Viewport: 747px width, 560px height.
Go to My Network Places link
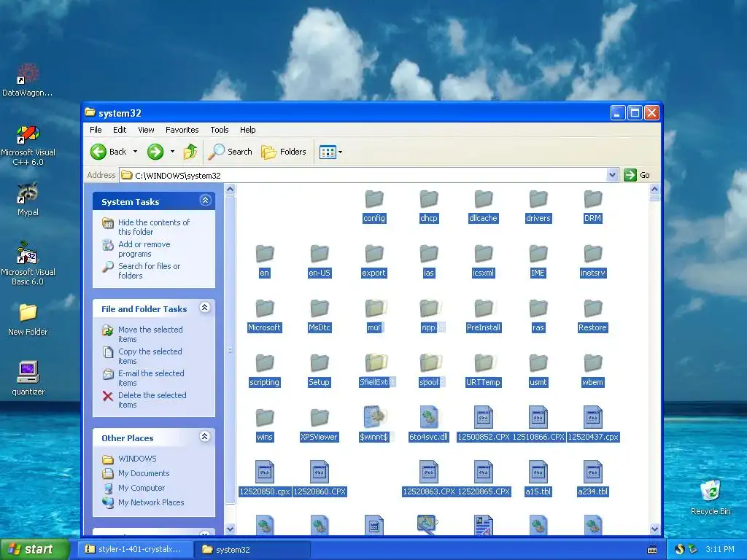[150, 502]
